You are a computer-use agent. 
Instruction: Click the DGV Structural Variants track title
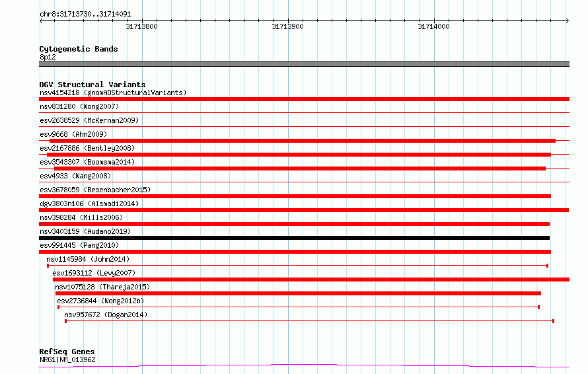pyautogui.click(x=92, y=85)
